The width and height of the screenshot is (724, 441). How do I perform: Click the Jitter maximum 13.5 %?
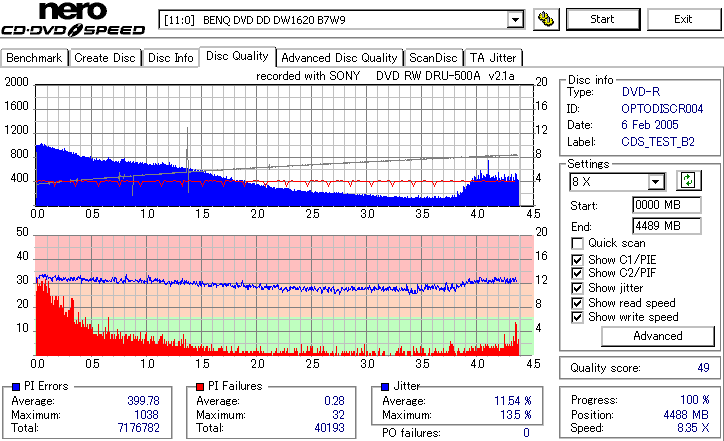click(x=515, y=415)
